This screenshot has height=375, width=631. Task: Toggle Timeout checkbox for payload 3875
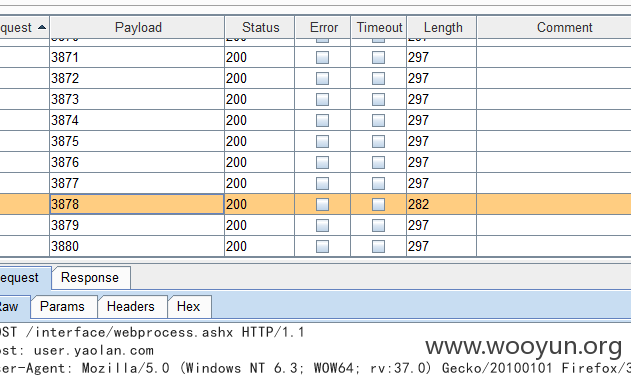pos(378,141)
